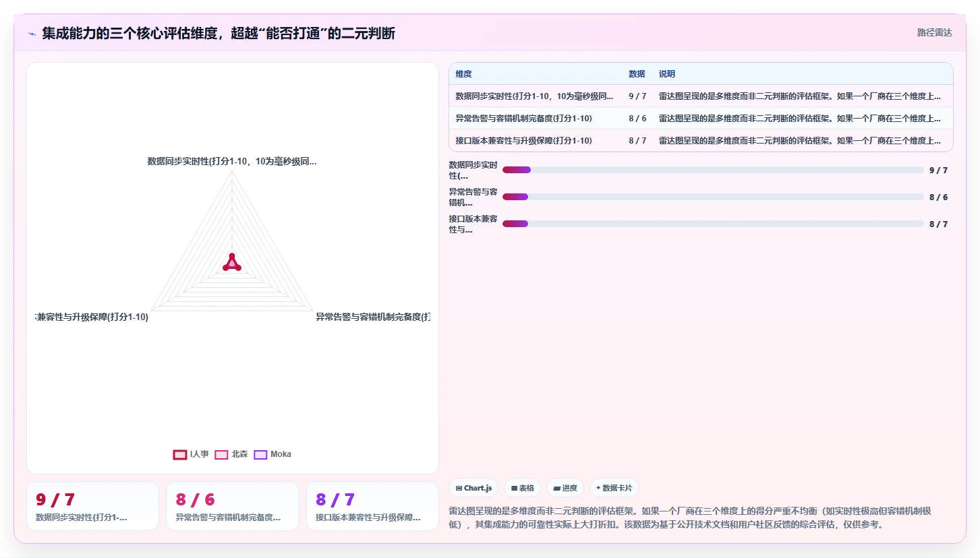Select the 进度 chip
The image size is (980, 558).
[x=565, y=488]
